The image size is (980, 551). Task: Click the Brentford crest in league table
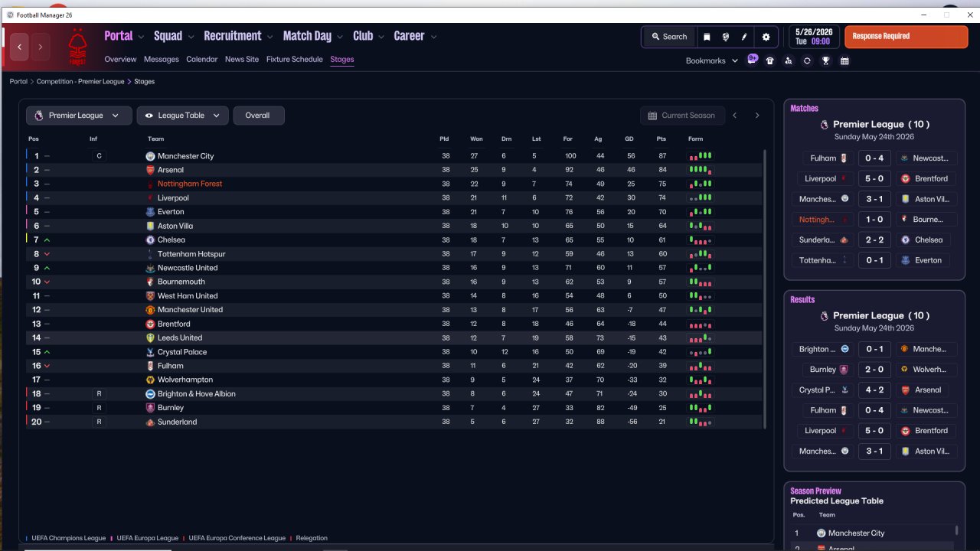150,324
